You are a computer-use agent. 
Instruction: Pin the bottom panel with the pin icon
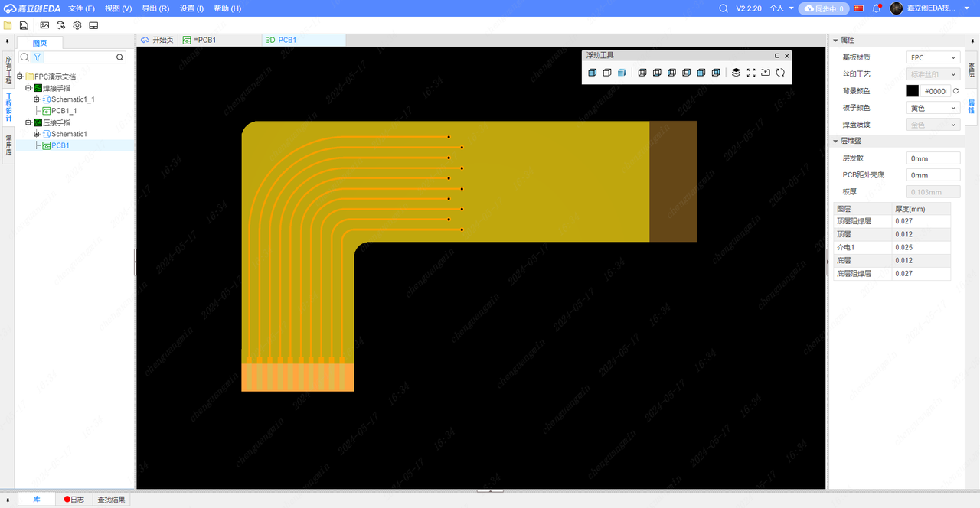pyautogui.click(x=8, y=500)
